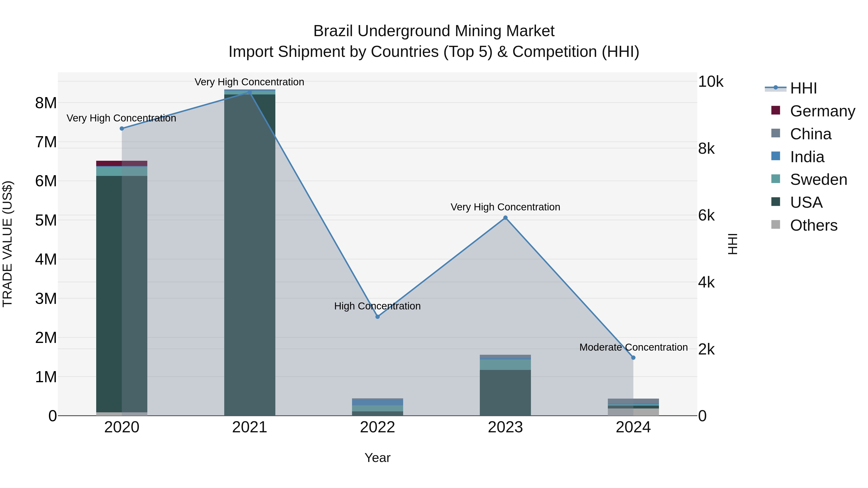Click the 2023 stacked import bar
The height and width of the screenshot is (488, 868).
point(505,385)
